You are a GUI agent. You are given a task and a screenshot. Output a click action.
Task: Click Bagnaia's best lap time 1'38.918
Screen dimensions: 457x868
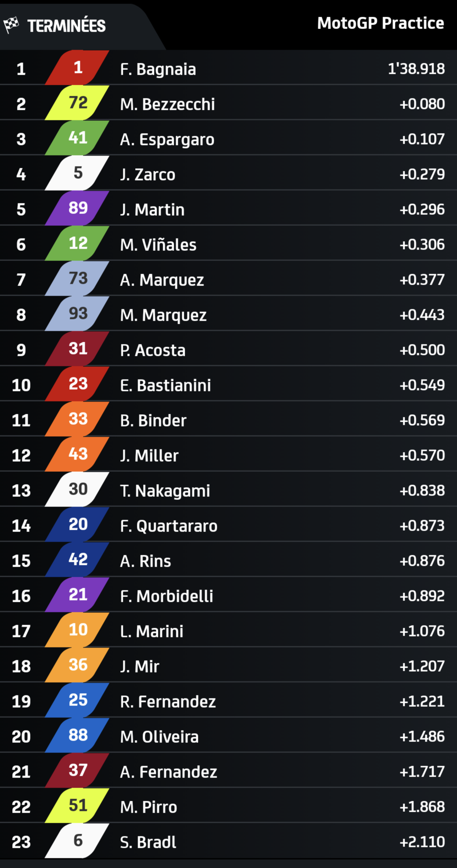click(416, 69)
